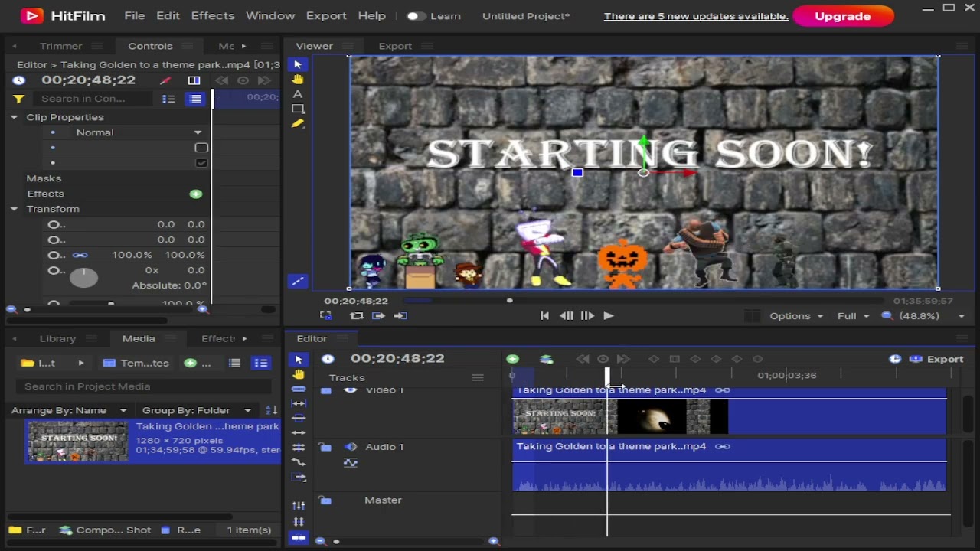980x551 pixels.
Task: Open the File menu
Action: (x=134, y=15)
